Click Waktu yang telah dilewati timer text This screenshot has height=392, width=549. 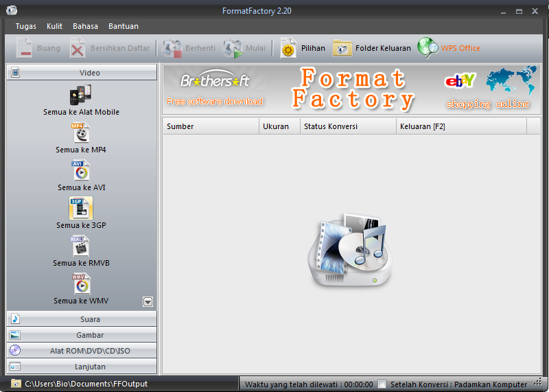point(309,384)
